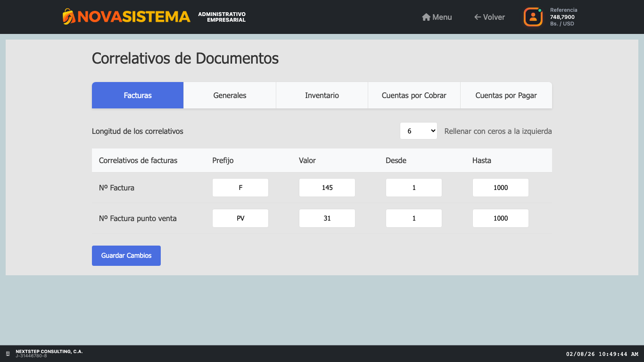Image resolution: width=644 pixels, height=362 pixels.
Task: Click the NOVASISTEMA brand text
Action: point(134,17)
